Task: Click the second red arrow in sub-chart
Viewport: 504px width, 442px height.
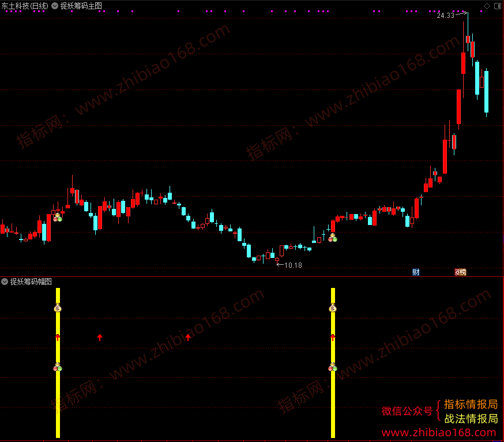Action: (x=100, y=338)
